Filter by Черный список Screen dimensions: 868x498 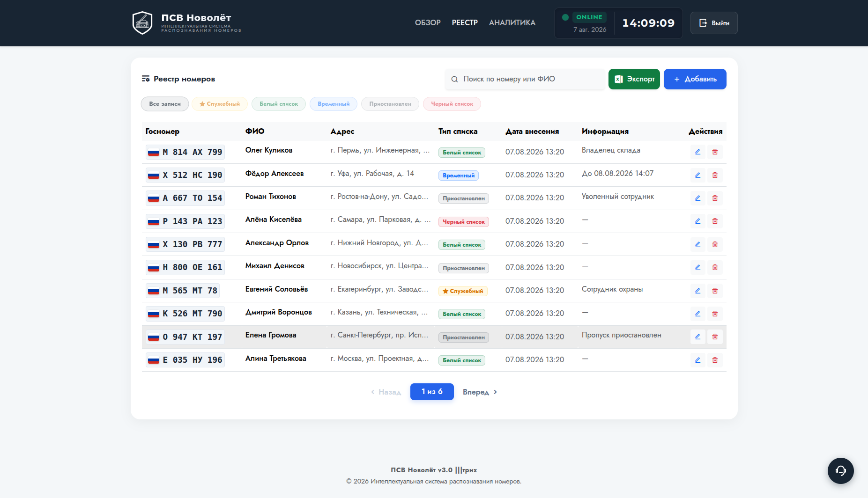pyautogui.click(x=452, y=104)
